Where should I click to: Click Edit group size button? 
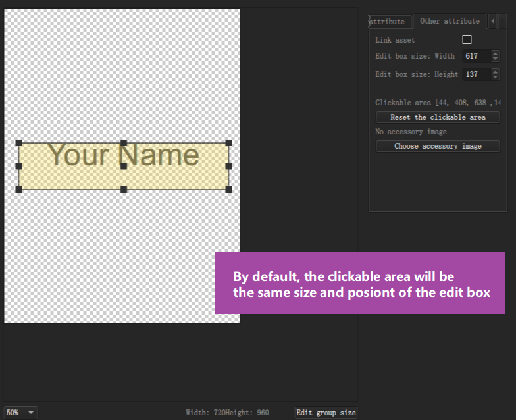326,413
